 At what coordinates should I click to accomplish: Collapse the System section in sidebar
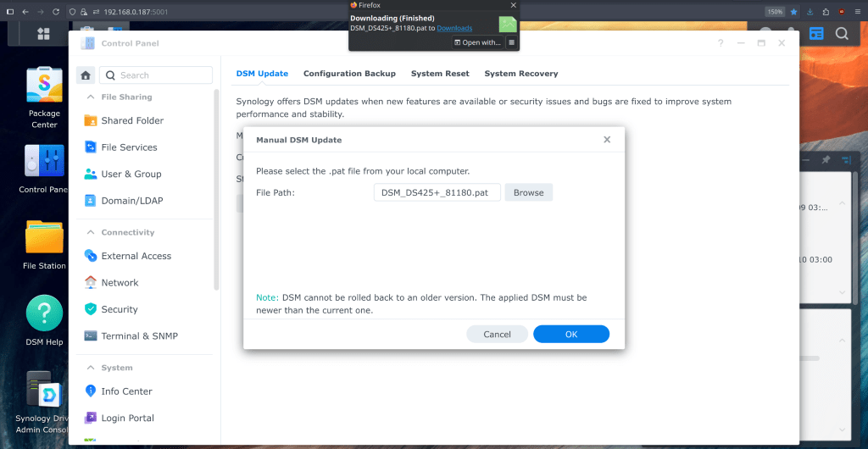[91, 368]
